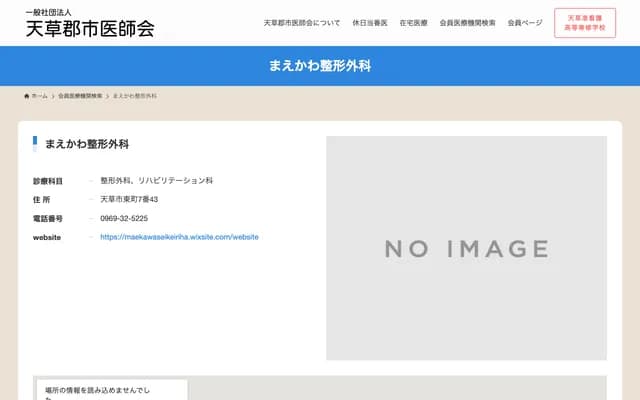Click the ホーム text in the breadcrumb

coord(40,96)
